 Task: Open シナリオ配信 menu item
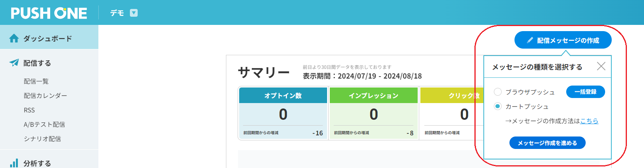click(x=42, y=139)
